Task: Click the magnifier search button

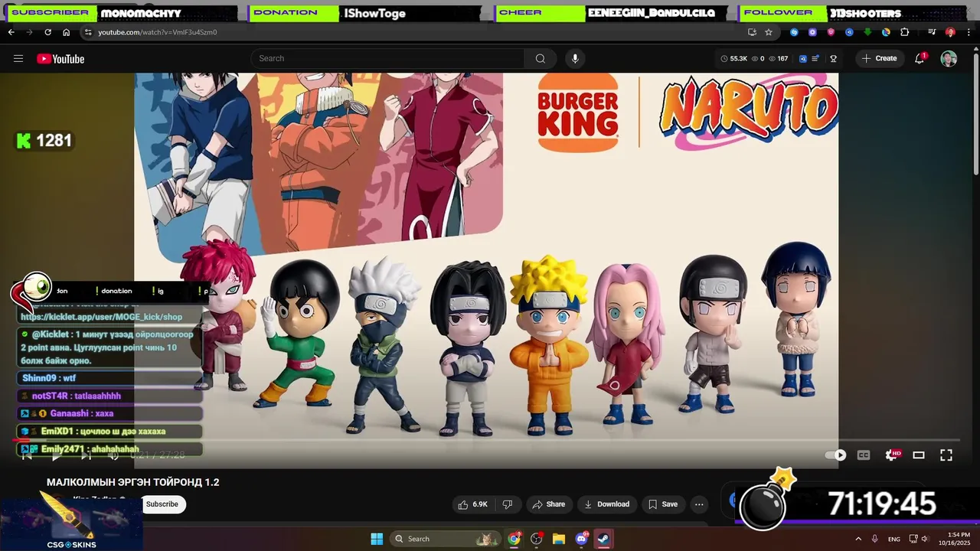Action: tap(541, 58)
